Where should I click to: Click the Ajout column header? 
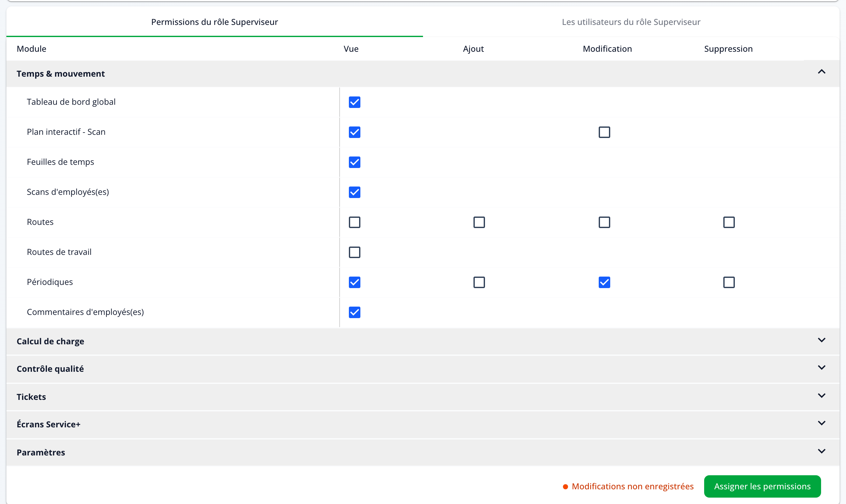(x=473, y=49)
